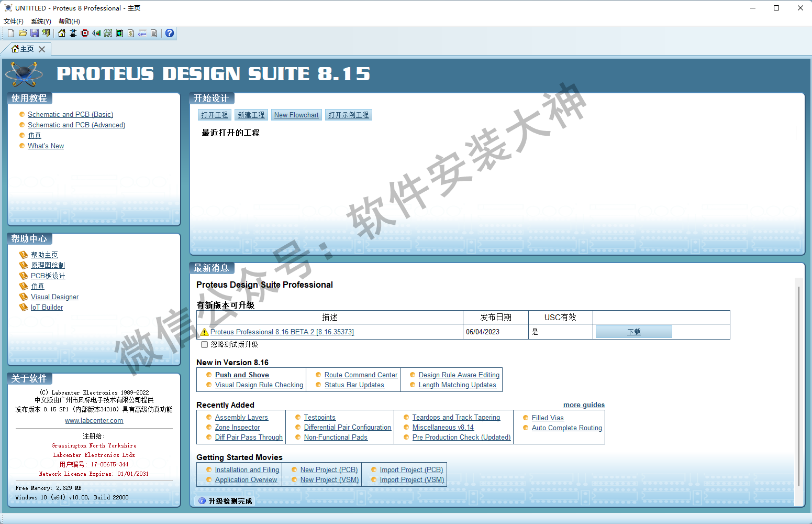The width and height of the screenshot is (812, 524).
Task: Open Schematic and PCB (Advanced) tutorial
Action: [x=76, y=125]
